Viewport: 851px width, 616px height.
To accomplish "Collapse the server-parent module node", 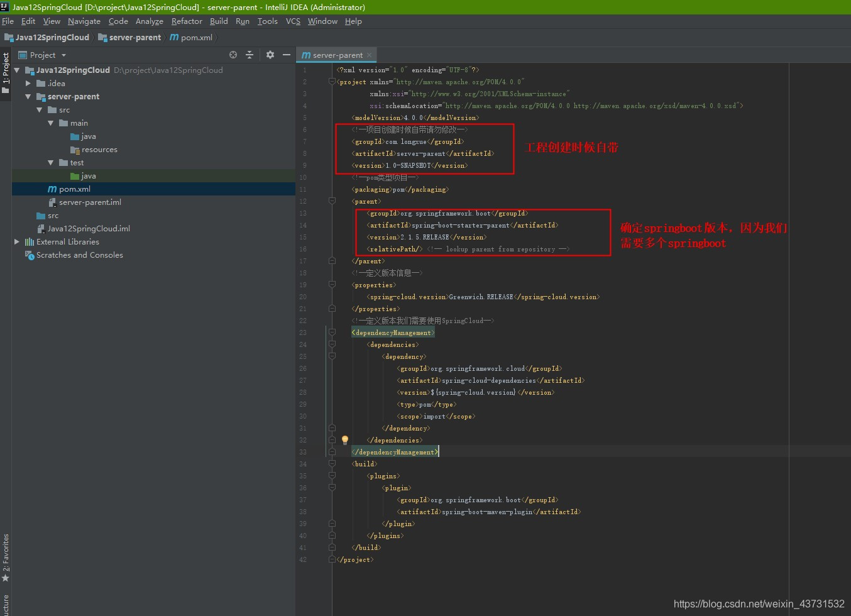I will [x=28, y=97].
